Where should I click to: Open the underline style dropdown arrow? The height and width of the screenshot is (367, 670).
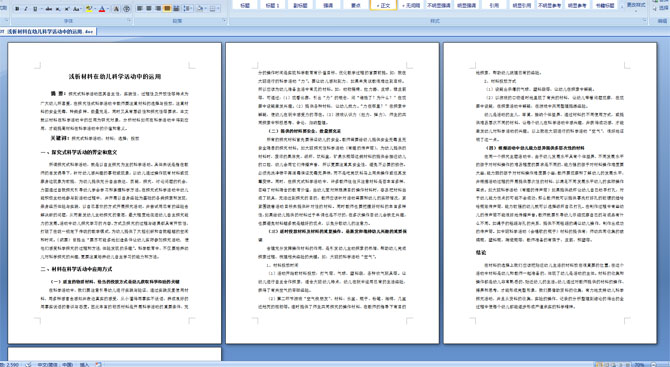pyautogui.click(x=41, y=9)
